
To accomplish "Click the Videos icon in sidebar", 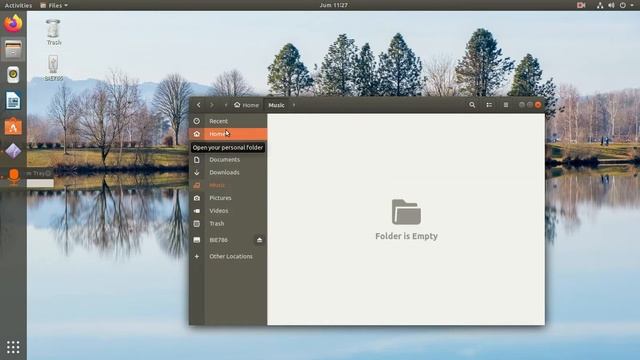I will (197, 211).
